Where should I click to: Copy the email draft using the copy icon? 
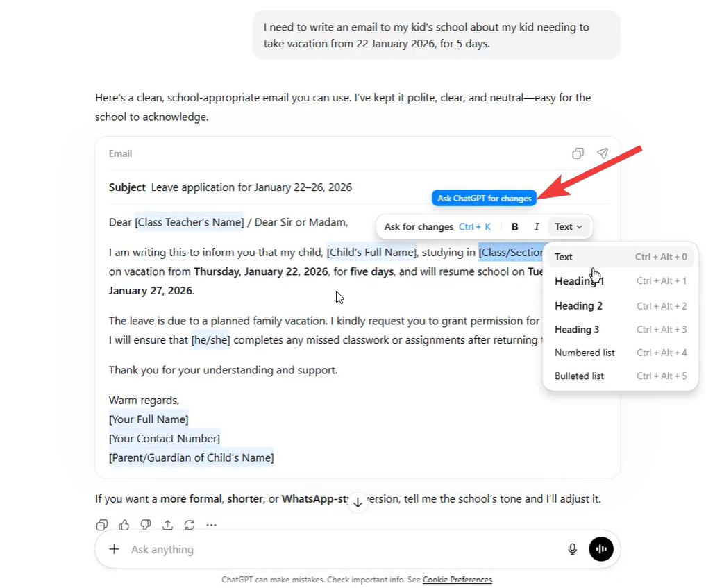pos(578,153)
